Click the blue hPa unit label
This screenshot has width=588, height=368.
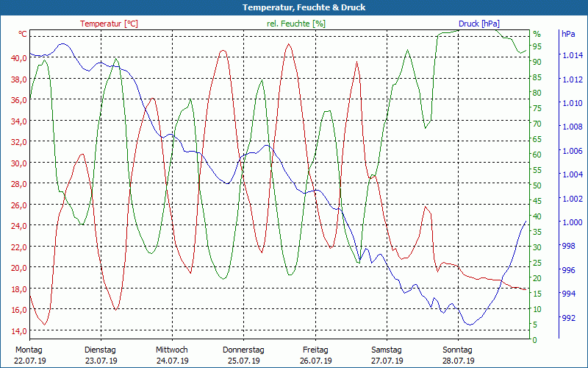pos(568,34)
